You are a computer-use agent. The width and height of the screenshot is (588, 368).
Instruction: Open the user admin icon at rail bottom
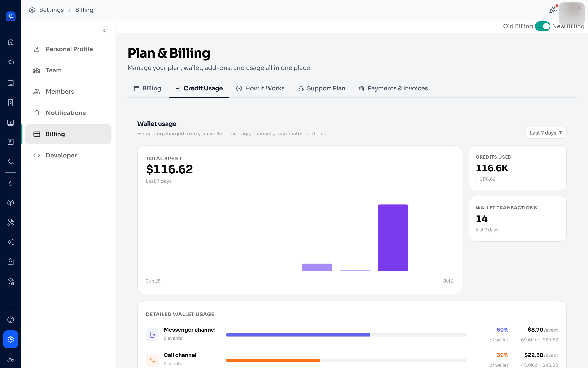[x=10, y=359]
